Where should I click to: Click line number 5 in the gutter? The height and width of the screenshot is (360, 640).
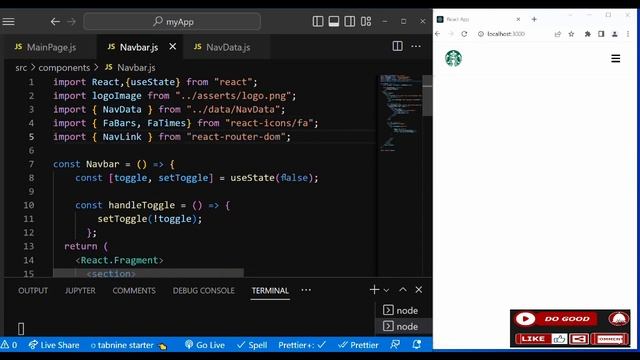pyautogui.click(x=31, y=137)
